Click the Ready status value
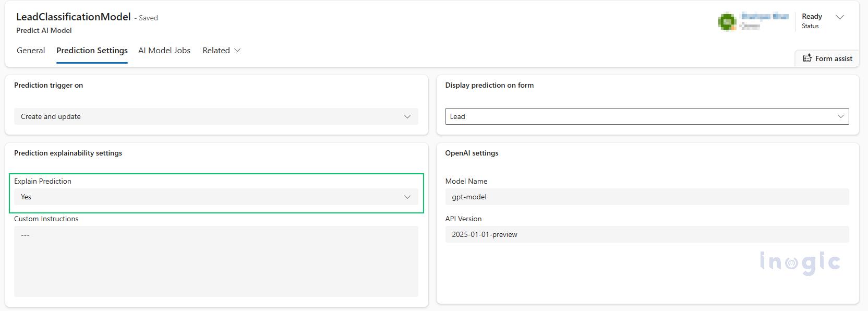The height and width of the screenshot is (311, 868). (x=812, y=17)
